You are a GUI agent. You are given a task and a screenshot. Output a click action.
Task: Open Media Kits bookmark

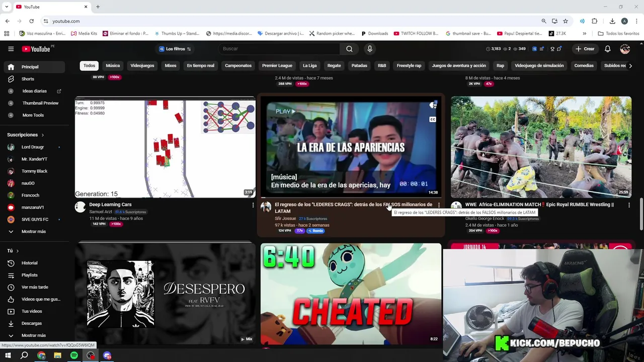pyautogui.click(x=84, y=34)
